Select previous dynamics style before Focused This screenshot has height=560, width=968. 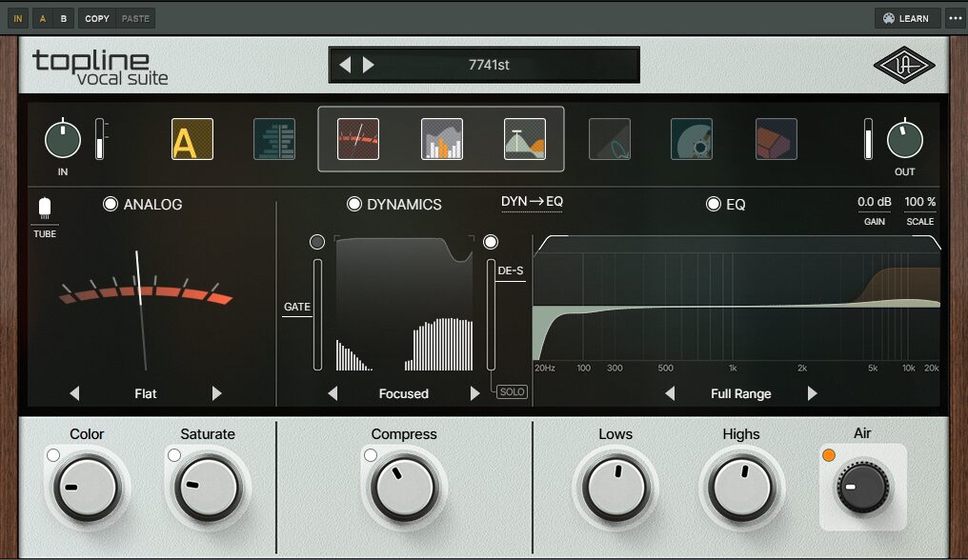point(333,393)
